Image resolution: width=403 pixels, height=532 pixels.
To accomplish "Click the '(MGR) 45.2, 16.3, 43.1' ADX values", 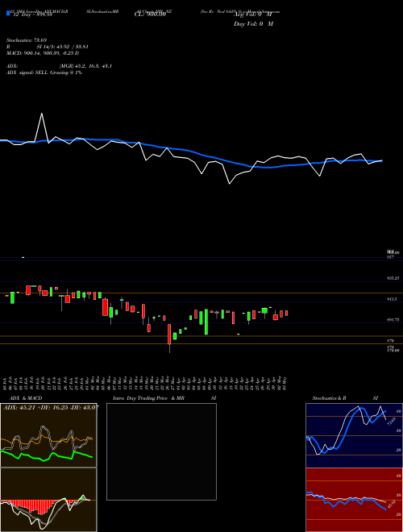I will pyautogui.click(x=85, y=66).
